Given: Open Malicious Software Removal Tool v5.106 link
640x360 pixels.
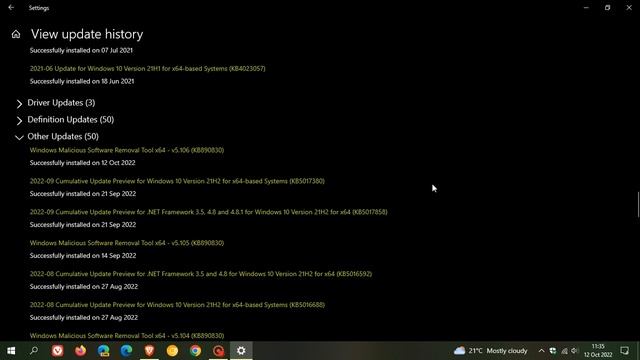Looking at the screenshot, I should click(x=127, y=150).
